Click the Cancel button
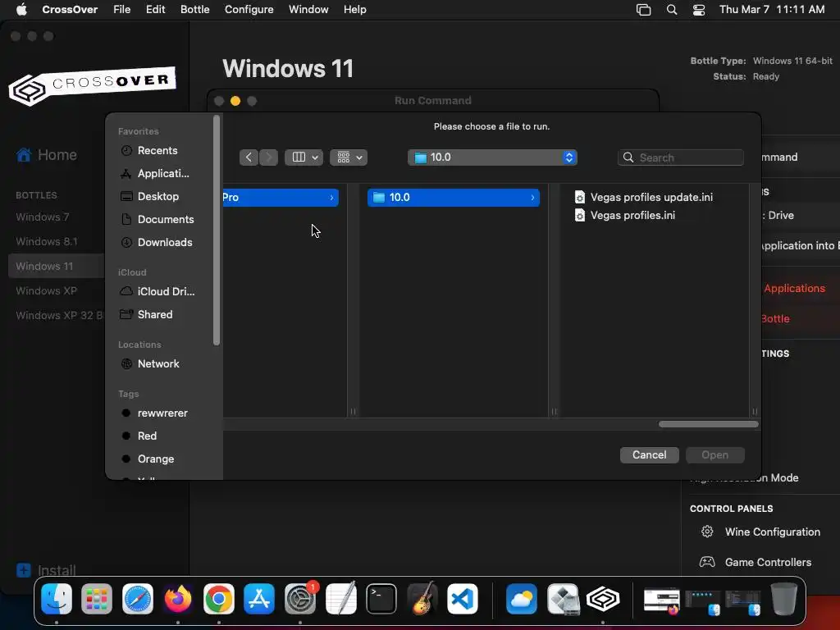 (x=650, y=454)
